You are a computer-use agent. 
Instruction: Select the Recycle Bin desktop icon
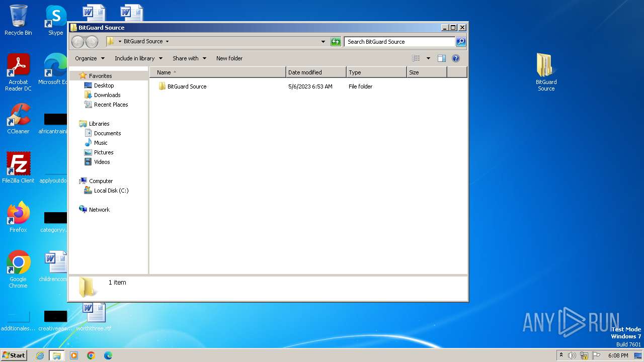(x=18, y=20)
